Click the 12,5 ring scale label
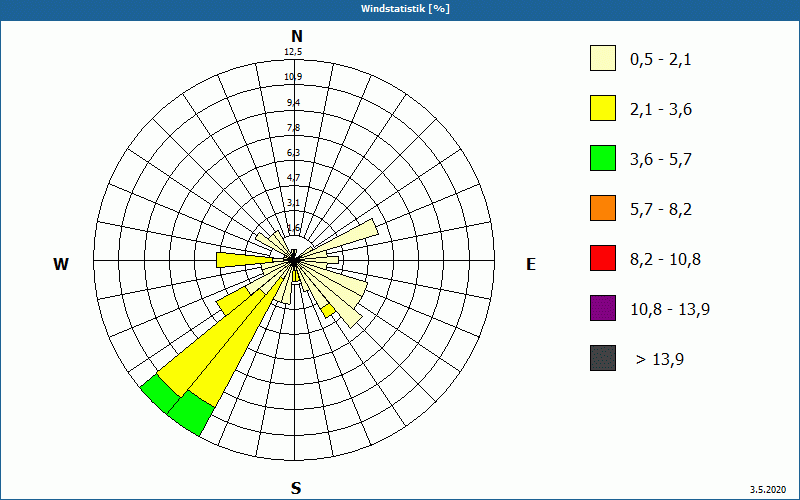The image size is (800, 500). 294,52
